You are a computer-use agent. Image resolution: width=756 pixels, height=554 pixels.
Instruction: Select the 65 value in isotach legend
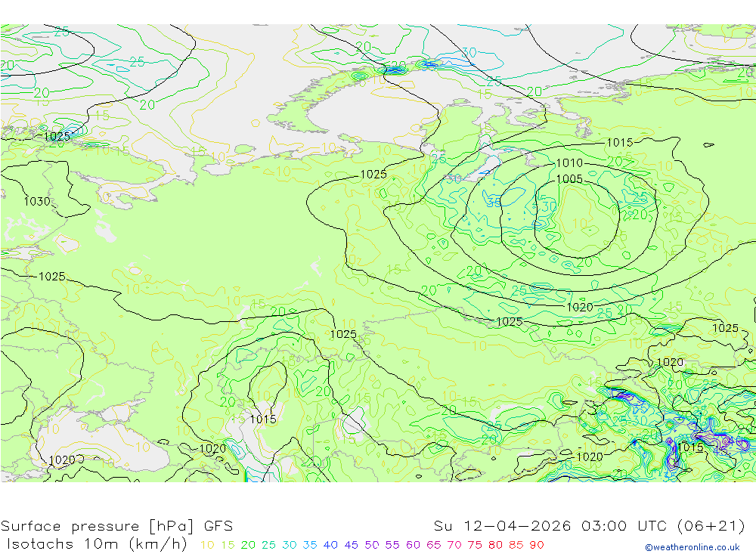pos(434,545)
